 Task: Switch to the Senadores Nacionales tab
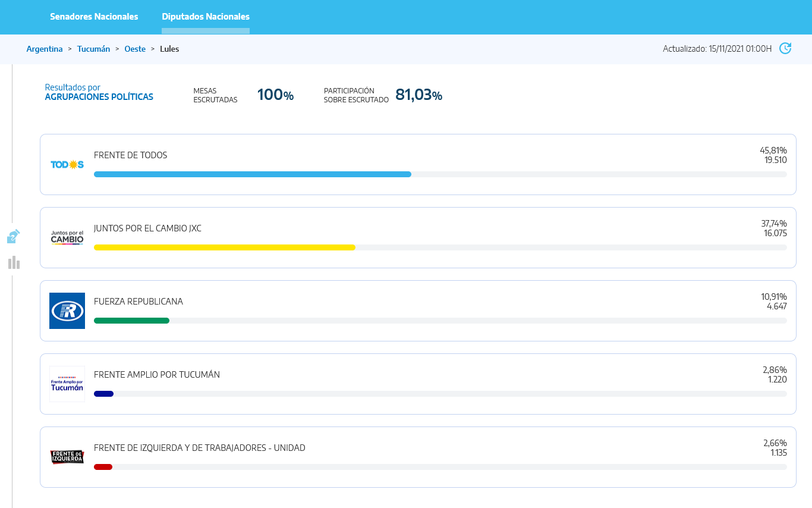pos(94,17)
